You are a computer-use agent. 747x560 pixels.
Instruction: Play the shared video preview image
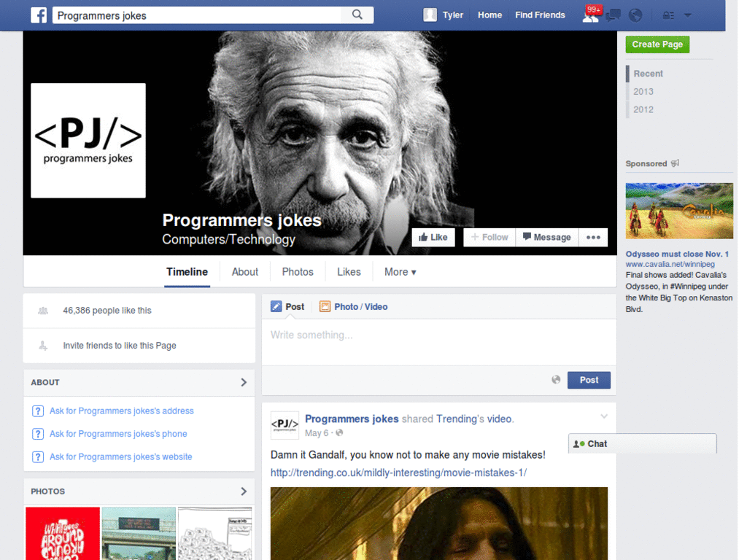pyautogui.click(x=438, y=524)
